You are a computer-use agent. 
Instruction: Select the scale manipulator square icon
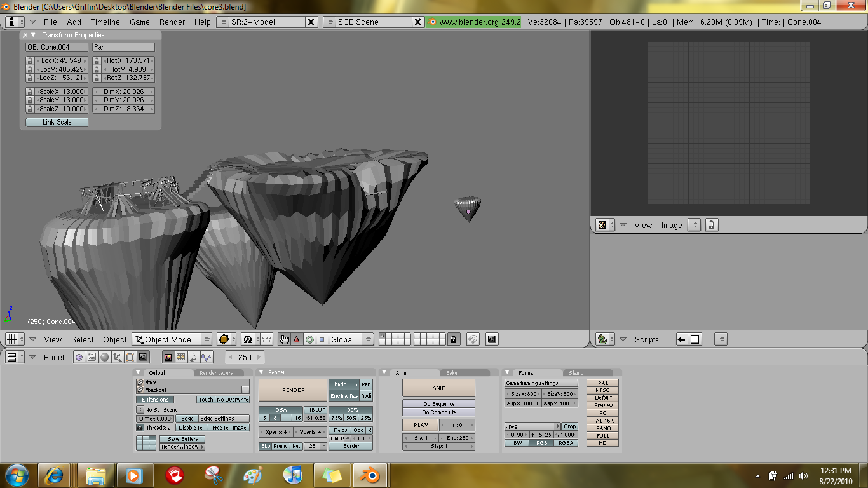322,339
